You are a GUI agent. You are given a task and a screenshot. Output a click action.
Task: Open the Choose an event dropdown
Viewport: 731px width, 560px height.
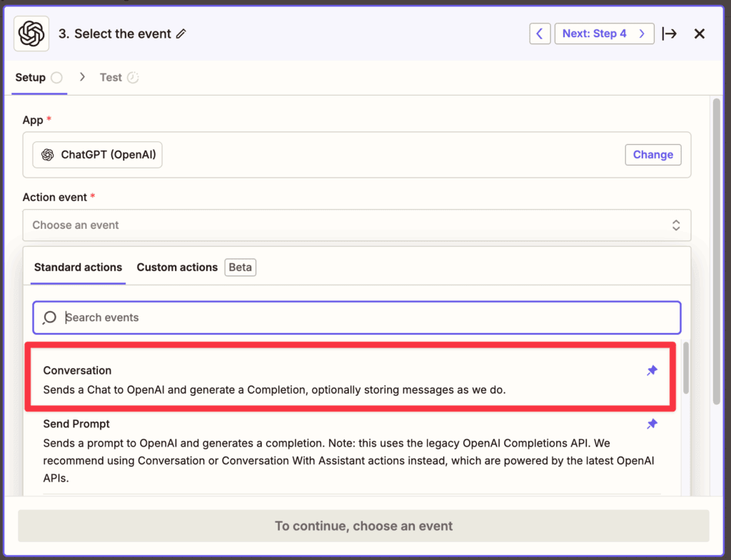(x=357, y=225)
